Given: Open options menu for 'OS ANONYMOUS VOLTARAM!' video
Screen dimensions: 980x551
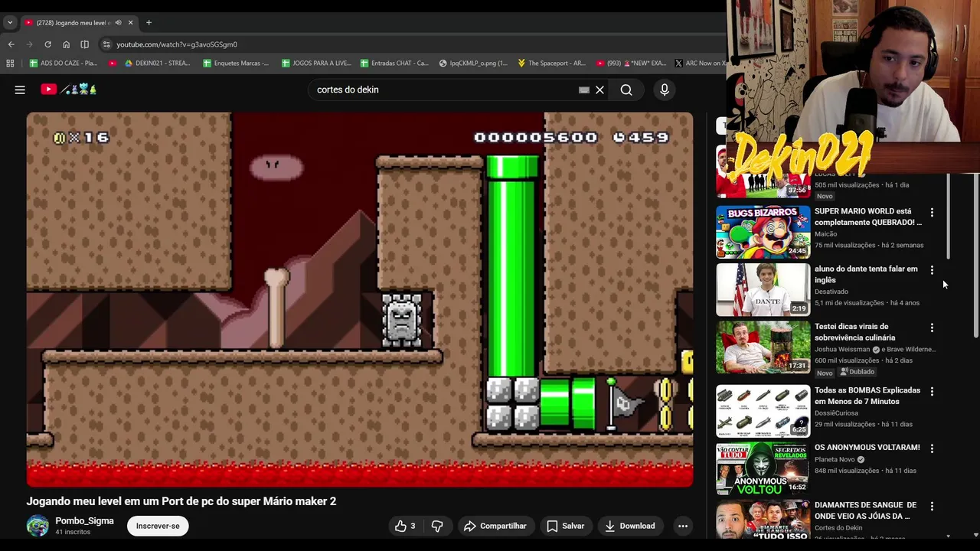Looking at the screenshot, I should click(932, 448).
